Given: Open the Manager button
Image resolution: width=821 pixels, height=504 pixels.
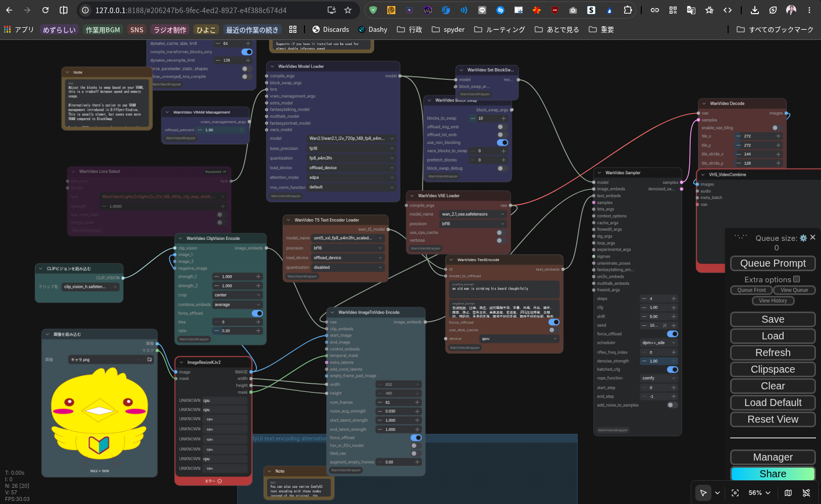Looking at the screenshot, I should 773,457.
